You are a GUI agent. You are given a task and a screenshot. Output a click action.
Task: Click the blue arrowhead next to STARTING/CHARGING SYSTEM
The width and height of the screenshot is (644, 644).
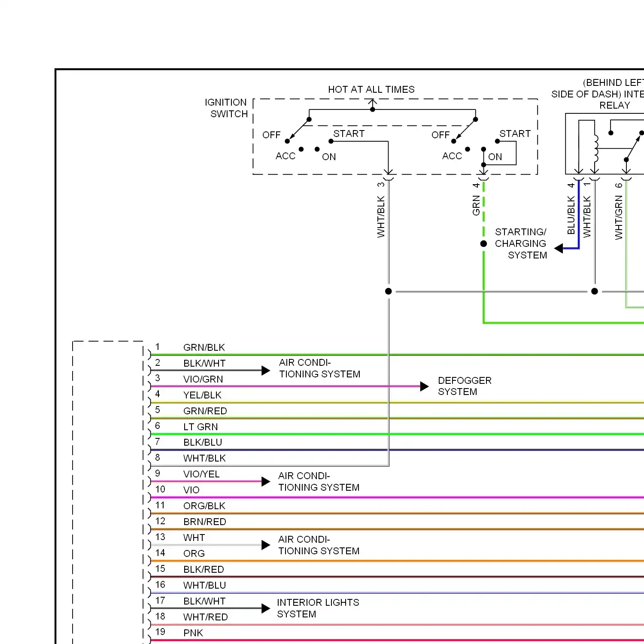point(559,248)
